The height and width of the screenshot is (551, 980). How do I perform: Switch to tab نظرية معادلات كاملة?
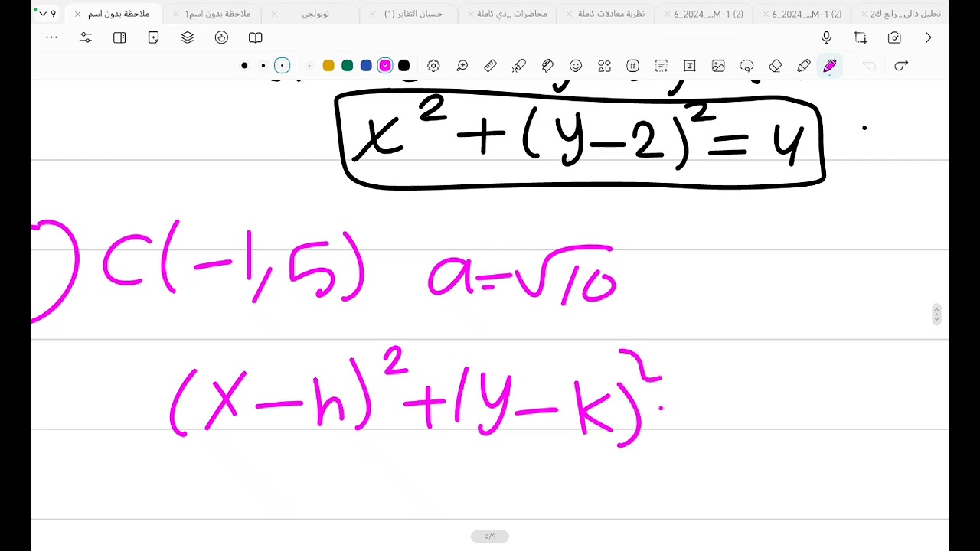pyautogui.click(x=611, y=14)
